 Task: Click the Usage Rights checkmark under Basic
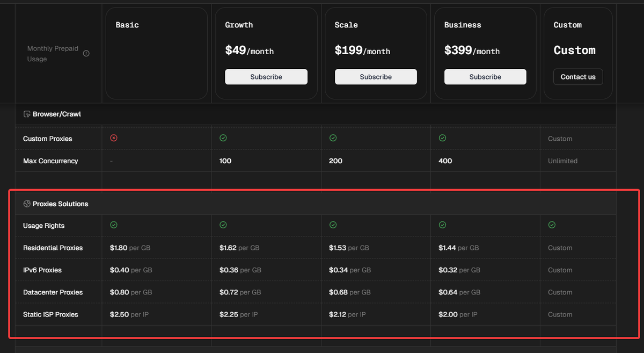coord(114,225)
